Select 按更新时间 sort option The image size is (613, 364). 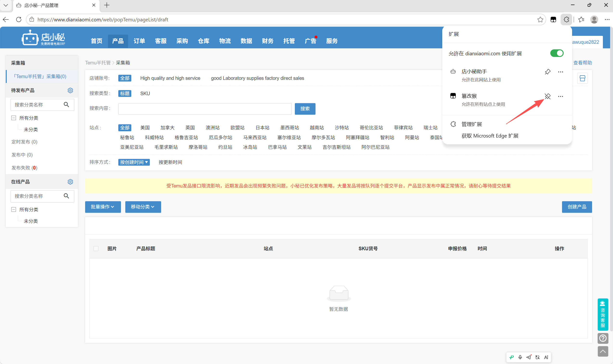click(170, 162)
